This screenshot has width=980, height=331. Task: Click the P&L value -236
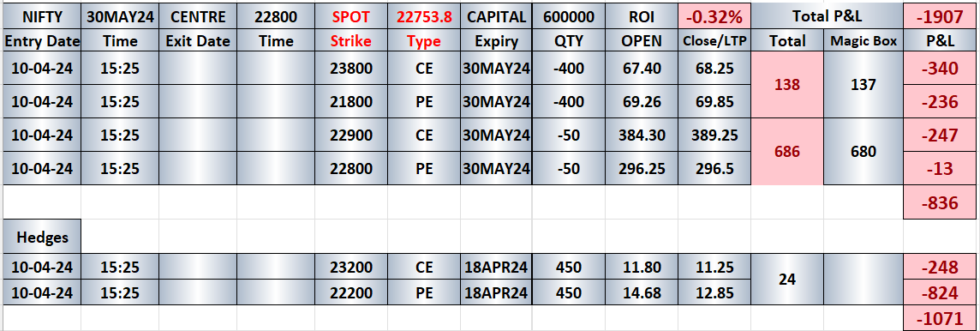pyautogui.click(x=940, y=100)
